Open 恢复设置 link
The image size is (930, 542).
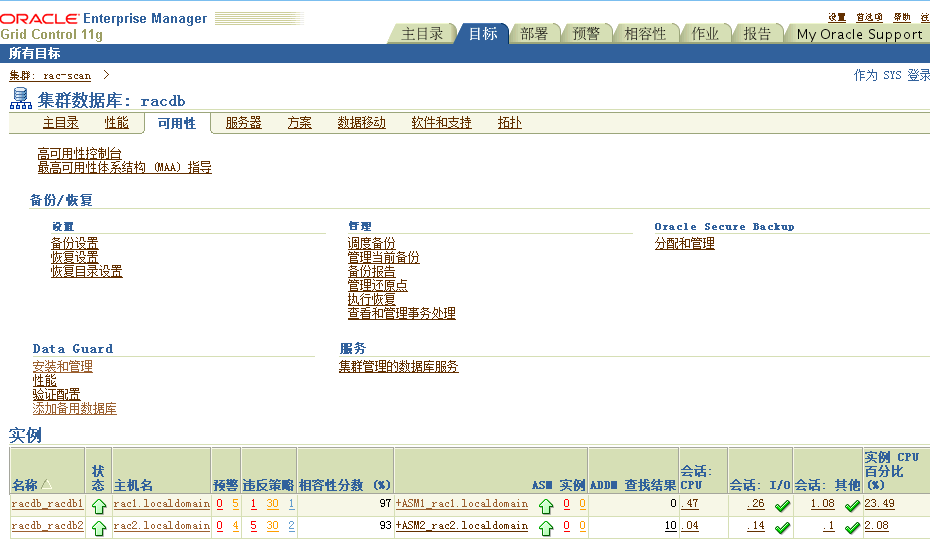[x=75, y=257]
